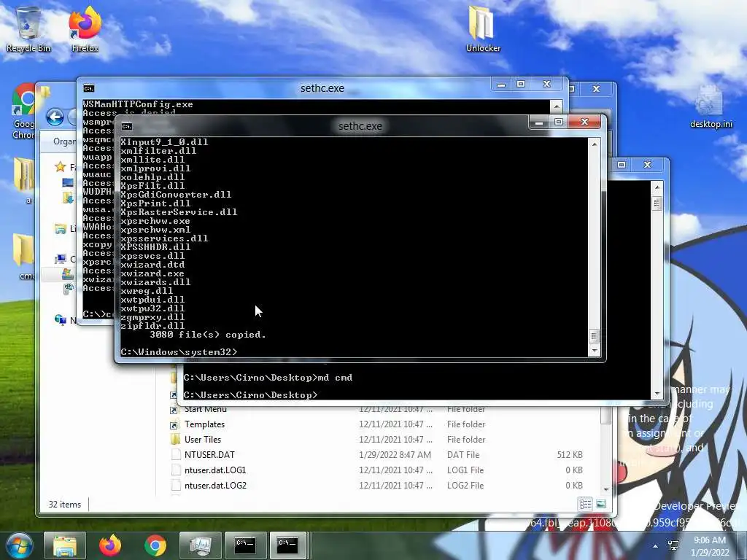Select the desktop.ini file icon
This screenshot has width=747, height=560.
(711, 107)
